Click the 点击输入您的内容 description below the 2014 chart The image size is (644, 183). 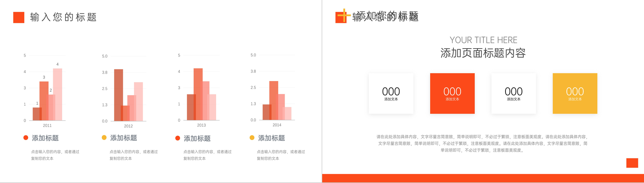pyautogui.click(x=281, y=155)
